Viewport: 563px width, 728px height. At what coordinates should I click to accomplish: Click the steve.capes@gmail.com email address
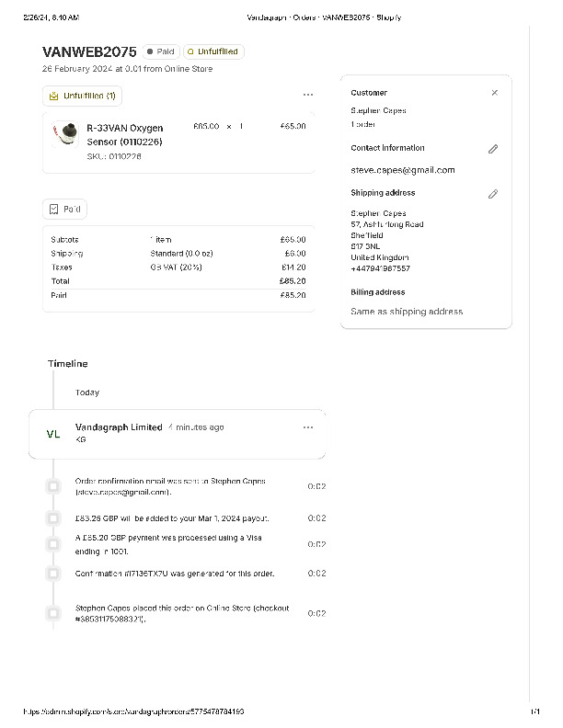tap(402, 170)
